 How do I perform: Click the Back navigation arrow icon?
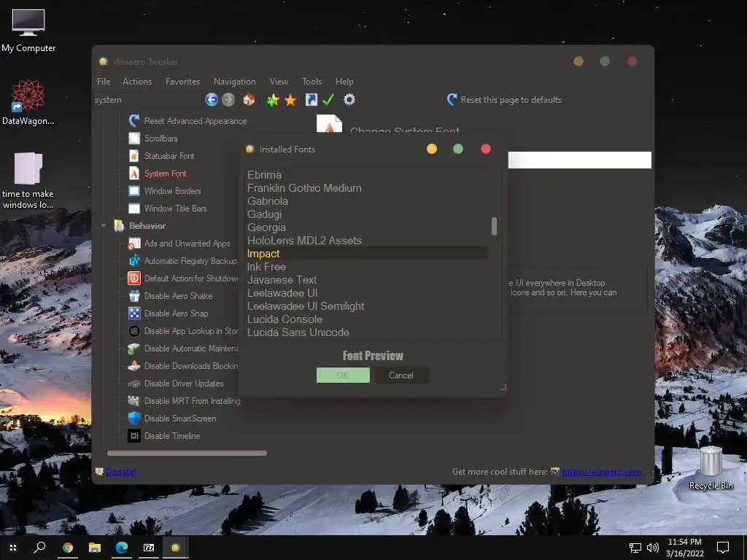click(x=212, y=99)
